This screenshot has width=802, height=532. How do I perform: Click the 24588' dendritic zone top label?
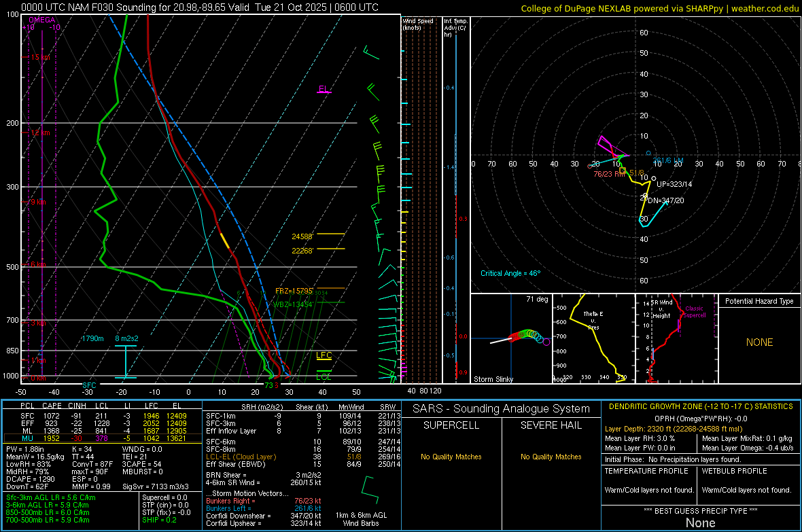302,236
